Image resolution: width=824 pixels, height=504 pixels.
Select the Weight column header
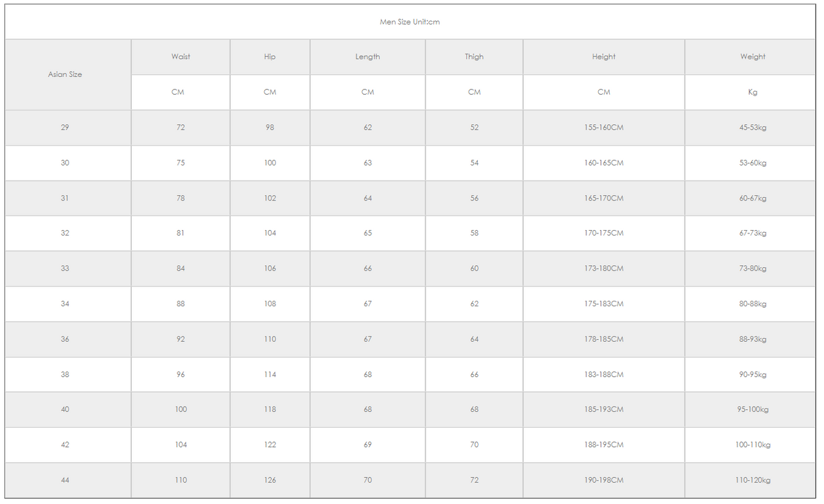click(x=753, y=57)
